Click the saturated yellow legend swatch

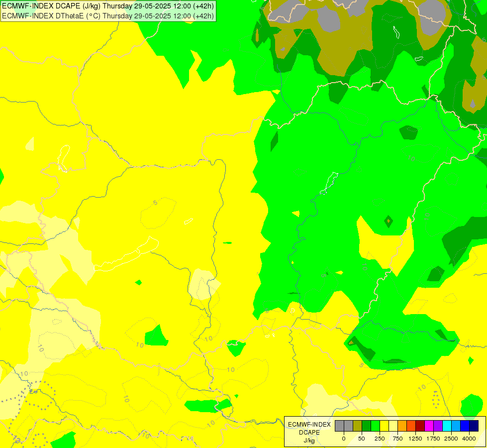point(385,426)
